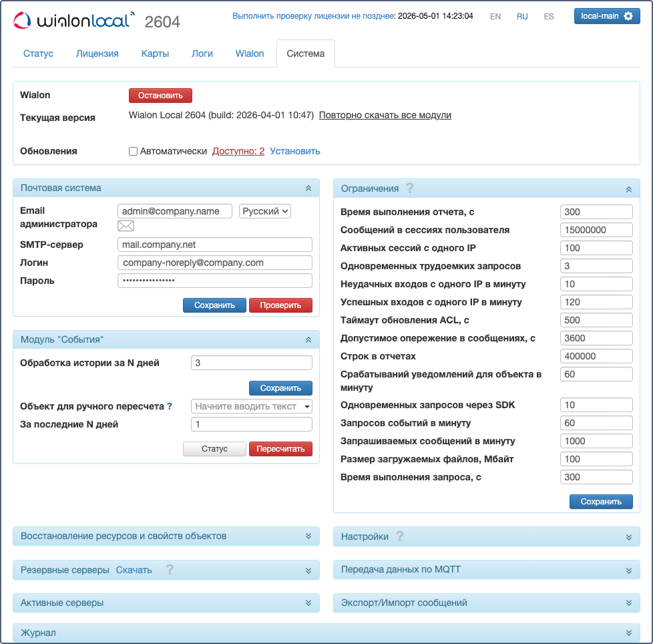Click the Wialon Local logo
The height and width of the screenshot is (644, 653).
point(73,20)
